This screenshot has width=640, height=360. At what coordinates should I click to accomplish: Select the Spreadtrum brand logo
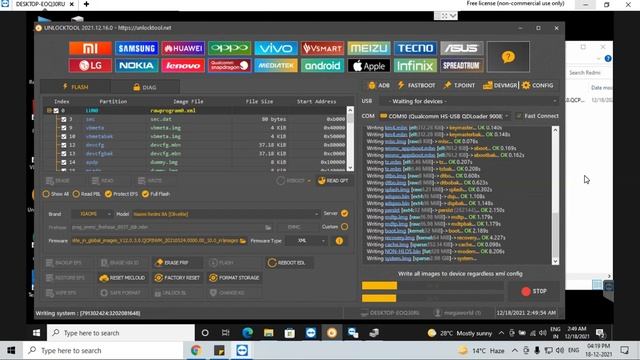[462, 65]
